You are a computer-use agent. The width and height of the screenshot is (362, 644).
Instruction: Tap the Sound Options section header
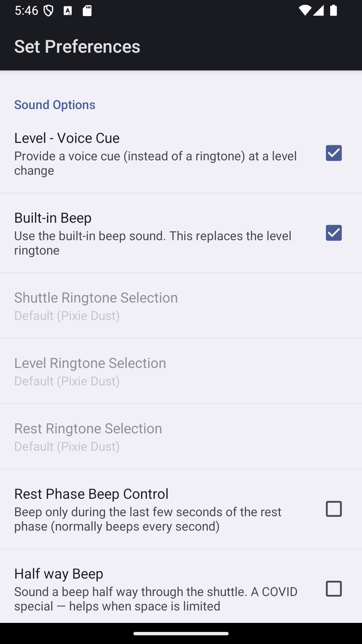pyautogui.click(x=55, y=105)
